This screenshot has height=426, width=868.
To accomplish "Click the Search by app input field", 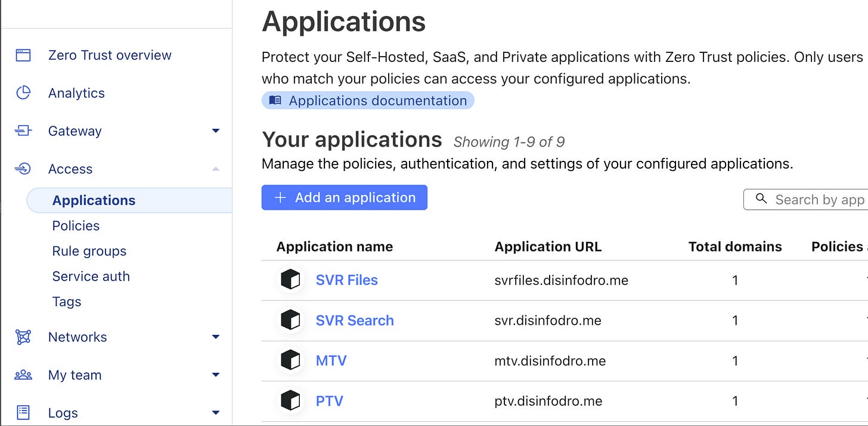I will click(806, 200).
